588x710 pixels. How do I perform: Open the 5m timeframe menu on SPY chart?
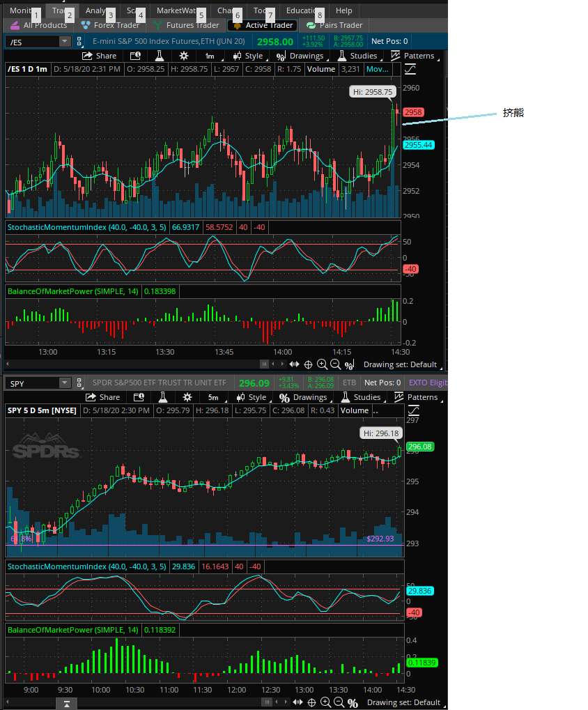coord(214,398)
